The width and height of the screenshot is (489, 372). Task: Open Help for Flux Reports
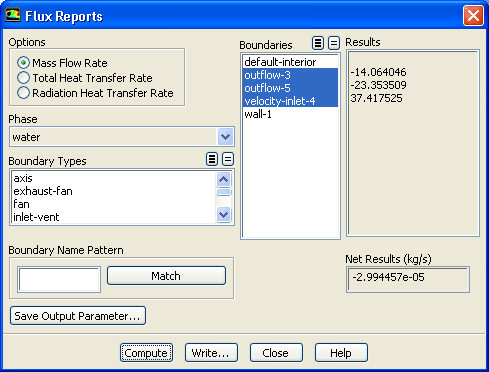coord(341,353)
